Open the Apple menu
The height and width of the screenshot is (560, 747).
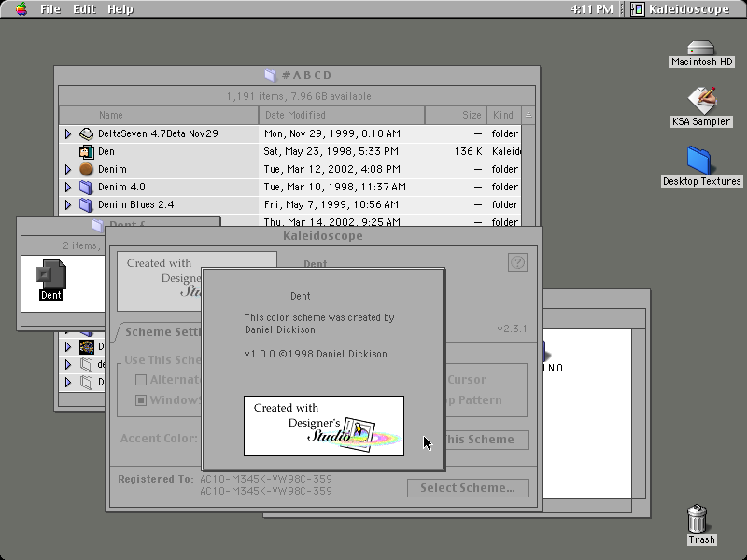point(21,9)
